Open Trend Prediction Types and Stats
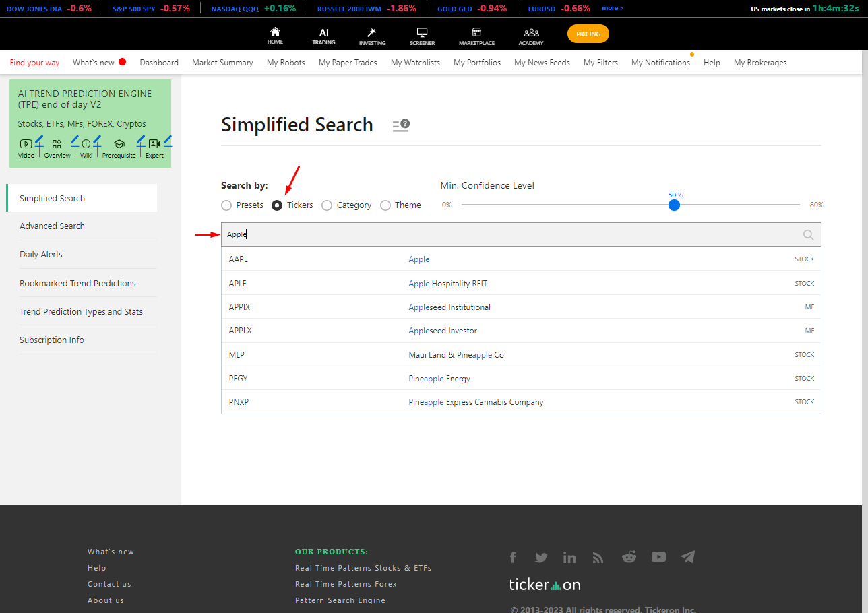This screenshot has height=613, width=868. 82,311
